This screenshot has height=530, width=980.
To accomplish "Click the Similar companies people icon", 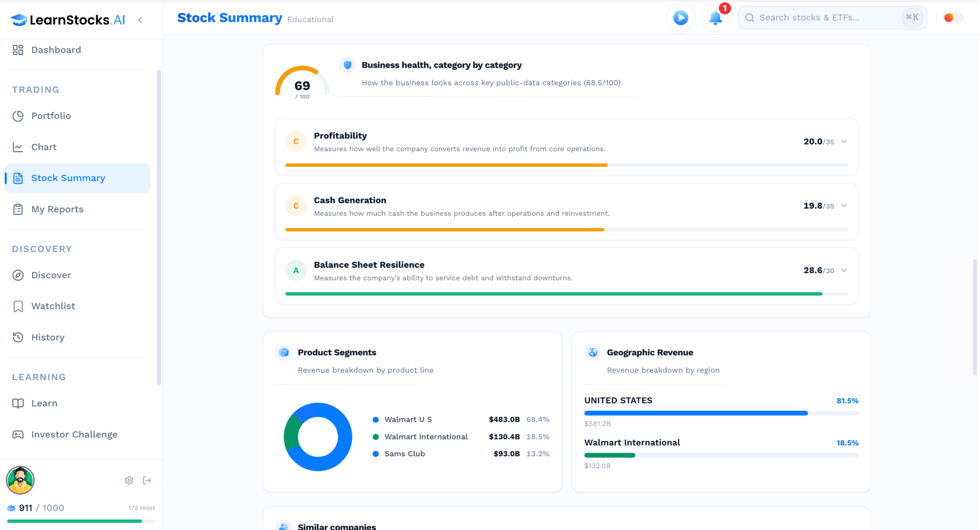I will click(283, 526).
